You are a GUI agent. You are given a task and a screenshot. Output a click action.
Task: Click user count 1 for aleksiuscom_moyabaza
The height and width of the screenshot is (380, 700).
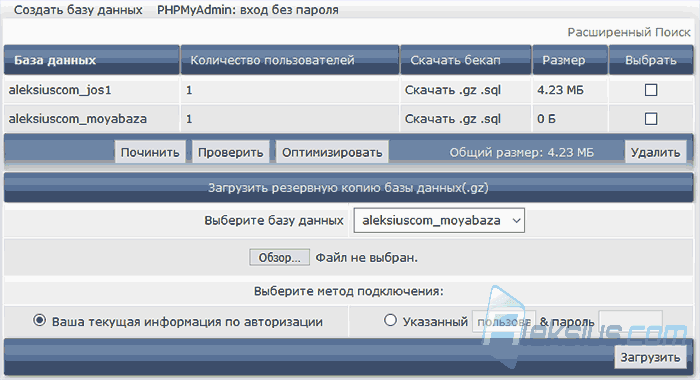click(x=189, y=119)
